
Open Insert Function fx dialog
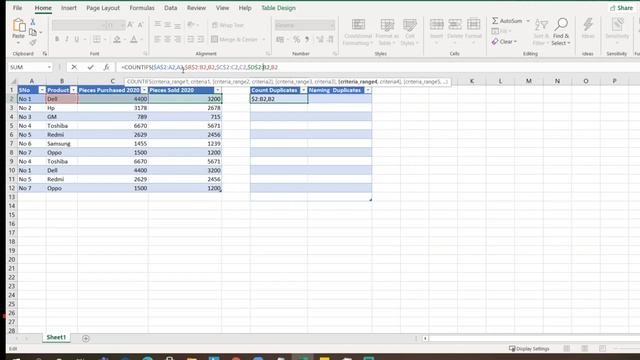coord(106,67)
